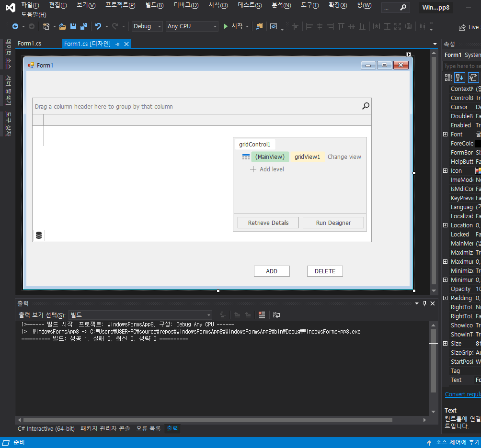Screen dimensions: 481x448
Task: Open the 파일(F) menu
Action: pos(30,5)
